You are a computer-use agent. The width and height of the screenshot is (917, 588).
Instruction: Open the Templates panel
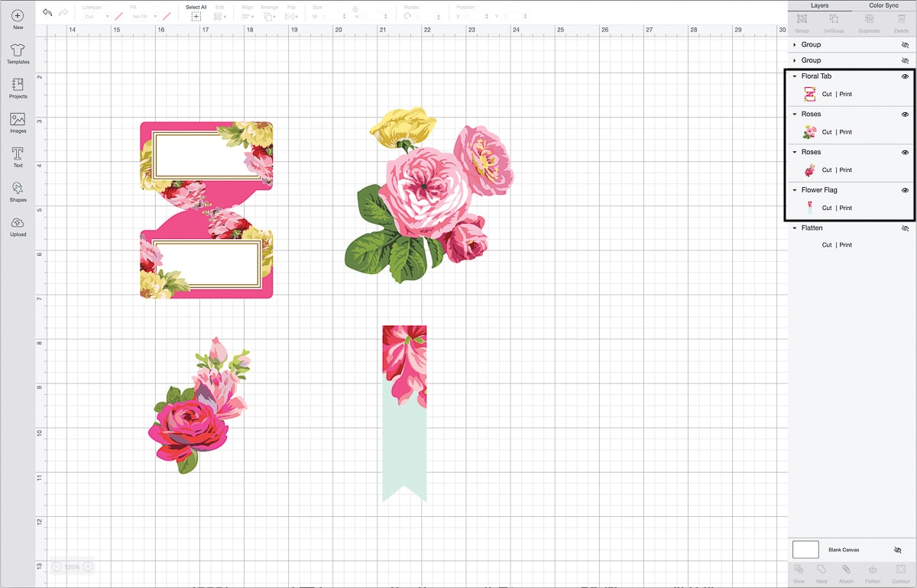pos(18,51)
